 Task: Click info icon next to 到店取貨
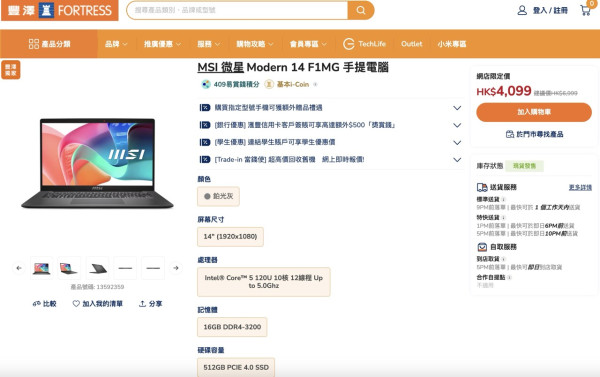coord(504,259)
